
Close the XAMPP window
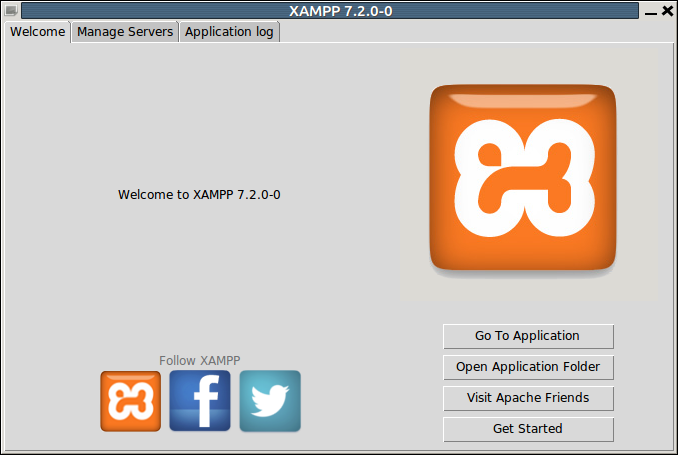pyautogui.click(x=667, y=11)
